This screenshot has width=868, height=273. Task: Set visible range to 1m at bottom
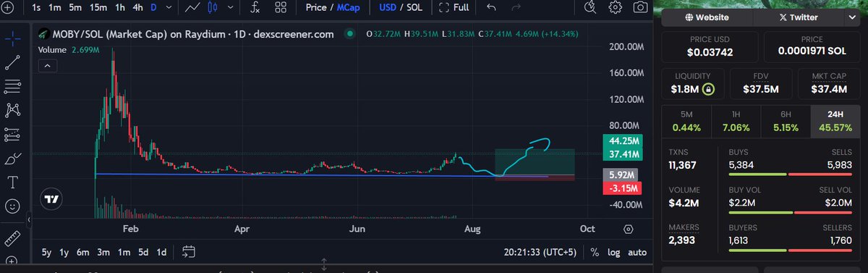point(124,253)
